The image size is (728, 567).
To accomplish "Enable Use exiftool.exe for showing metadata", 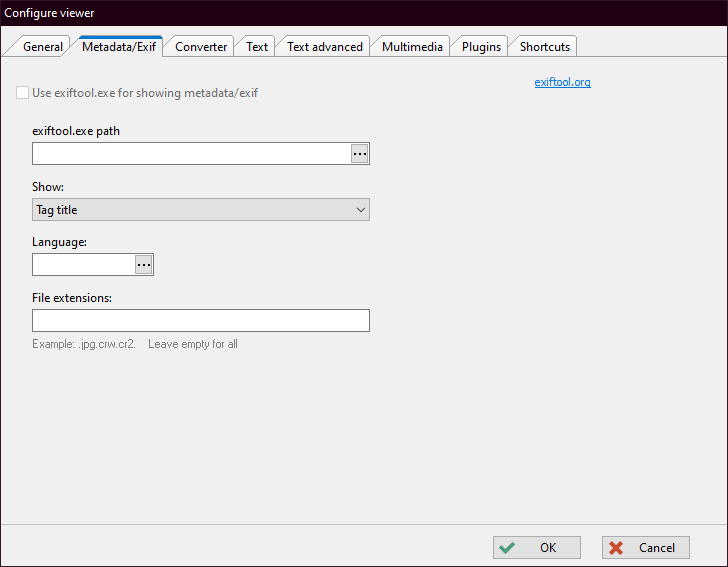I will tap(23, 93).
